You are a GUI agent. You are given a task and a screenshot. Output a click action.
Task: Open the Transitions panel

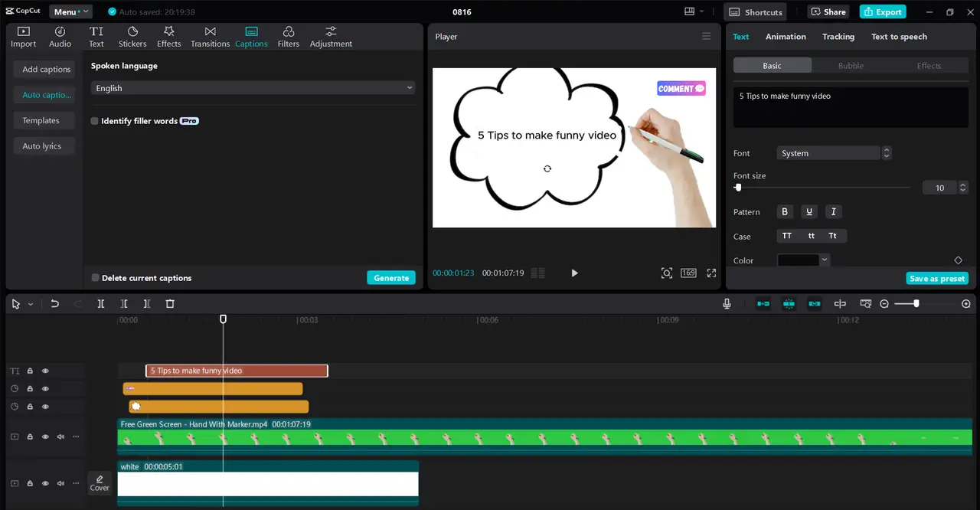pos(210,35)
